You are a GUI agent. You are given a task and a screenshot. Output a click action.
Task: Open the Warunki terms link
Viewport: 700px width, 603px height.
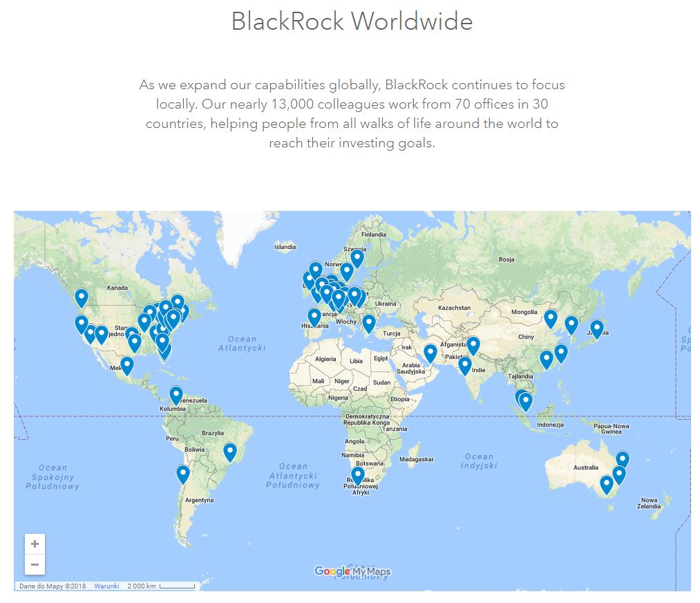pyautogui.click(x=106, y=586)
